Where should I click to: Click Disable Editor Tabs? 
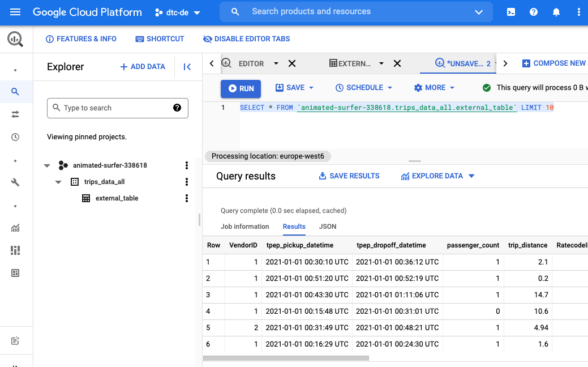coord(246,39)
